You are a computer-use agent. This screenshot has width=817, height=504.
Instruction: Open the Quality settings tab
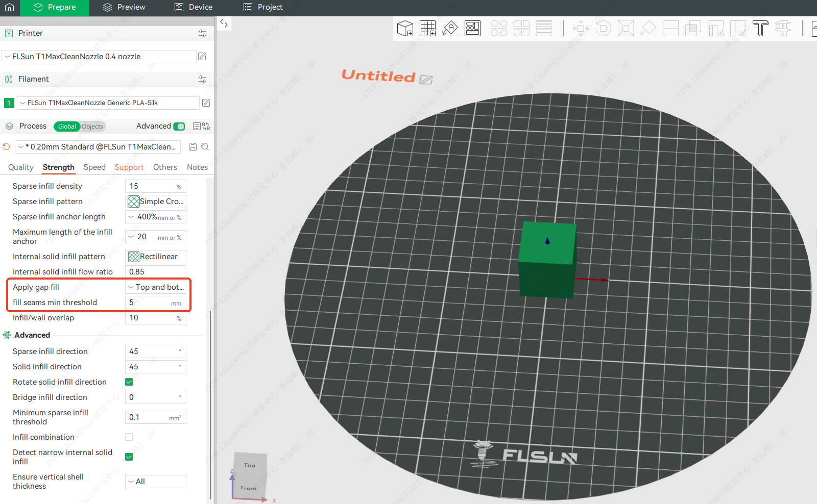pos(20,167)
